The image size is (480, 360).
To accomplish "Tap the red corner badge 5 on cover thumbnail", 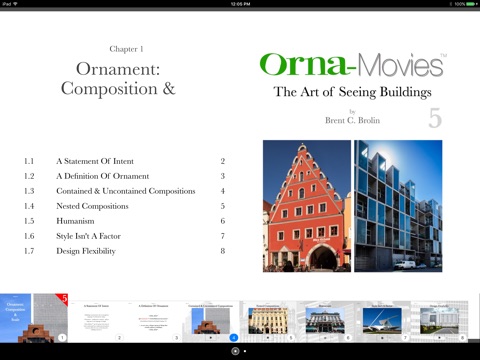I will (x=63, y=298).
